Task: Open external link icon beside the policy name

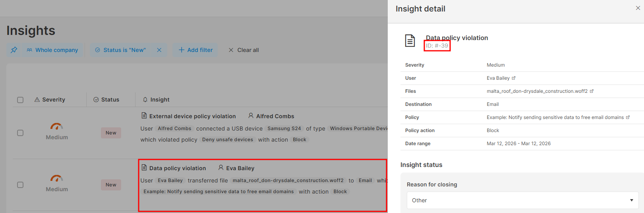Action: pos(628,117)
